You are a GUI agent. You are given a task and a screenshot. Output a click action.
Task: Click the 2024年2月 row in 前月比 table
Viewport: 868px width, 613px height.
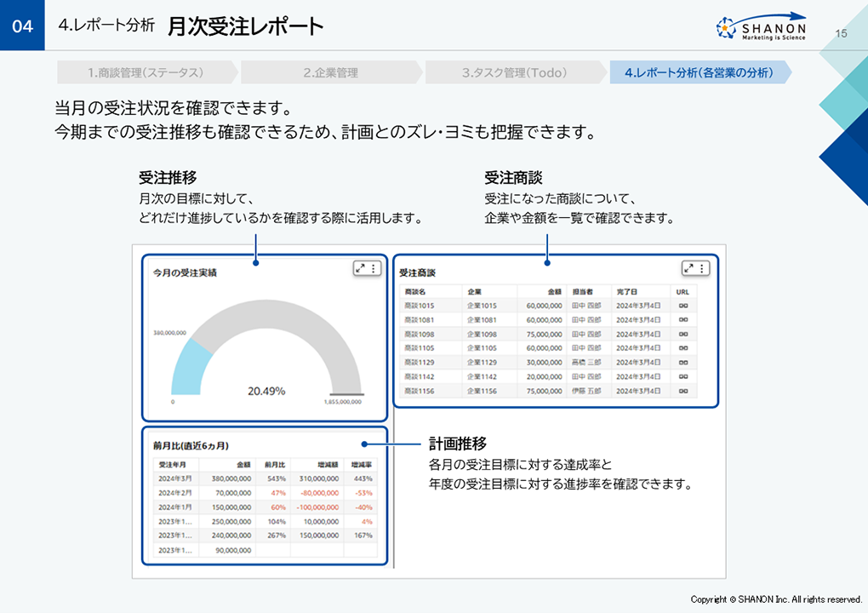(x=266, y=493)
